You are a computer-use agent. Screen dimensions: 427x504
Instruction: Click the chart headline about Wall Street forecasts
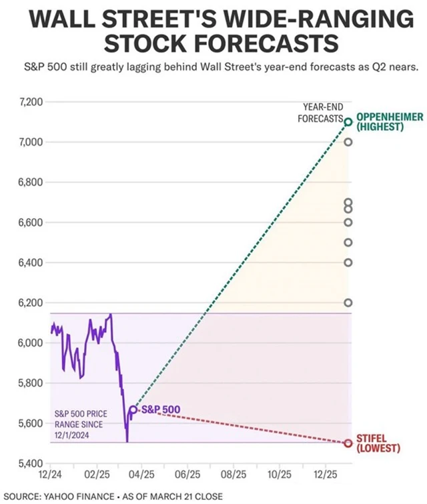(213, 31)
